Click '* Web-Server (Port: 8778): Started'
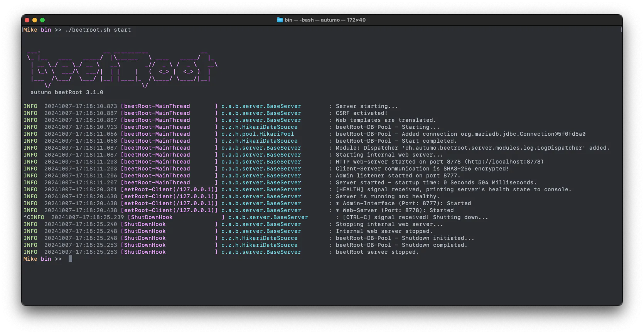 395,210
